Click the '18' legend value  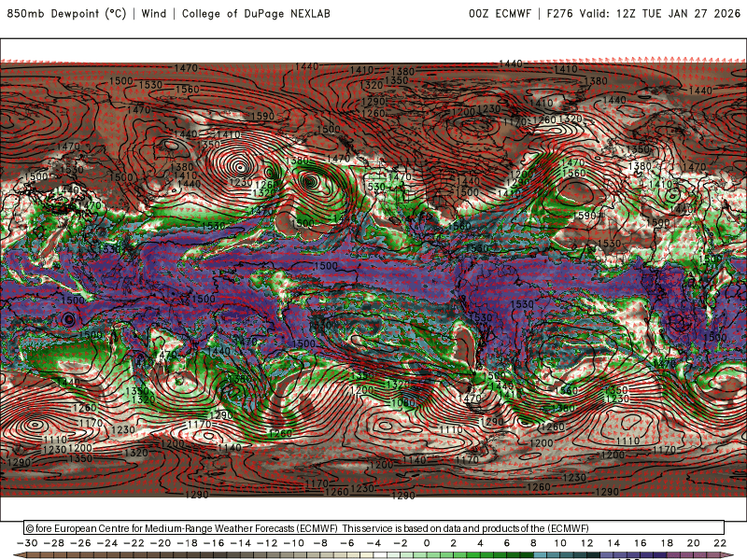tap(667, 543)
